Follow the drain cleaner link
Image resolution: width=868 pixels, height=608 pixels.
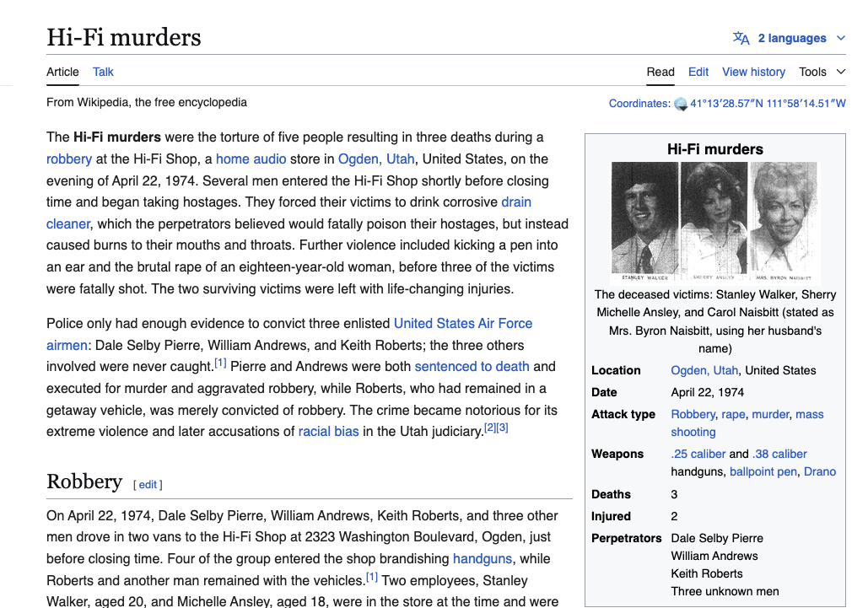pyautogui.click(x=68, y=223)
